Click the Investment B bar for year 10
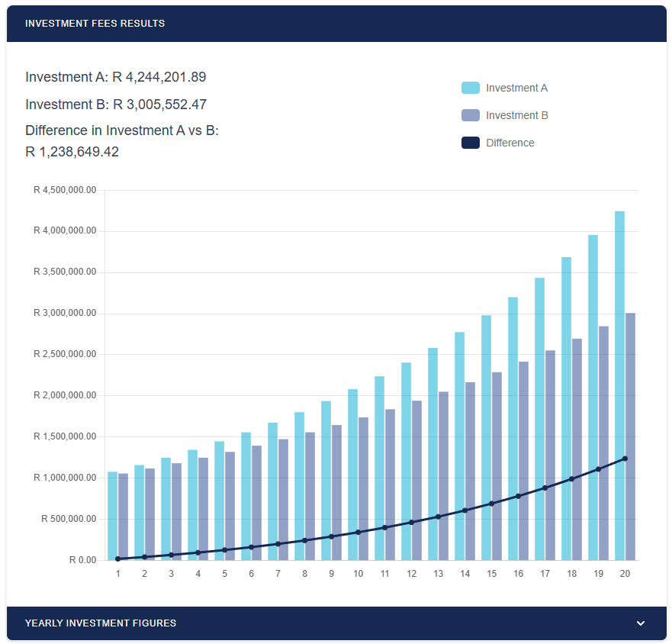The image size is (672, 644). tap(363, 488)
